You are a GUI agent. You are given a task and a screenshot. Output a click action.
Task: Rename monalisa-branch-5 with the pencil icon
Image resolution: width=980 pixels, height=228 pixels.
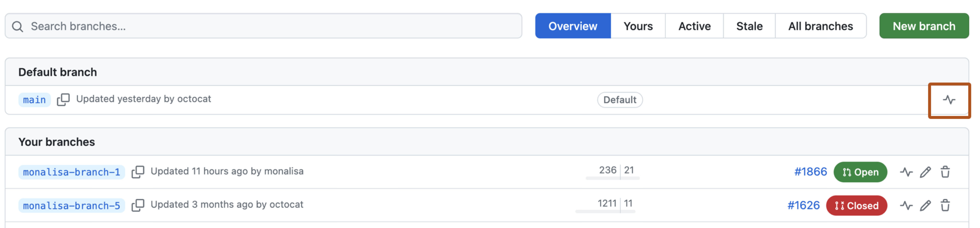[x=926, y=205]
